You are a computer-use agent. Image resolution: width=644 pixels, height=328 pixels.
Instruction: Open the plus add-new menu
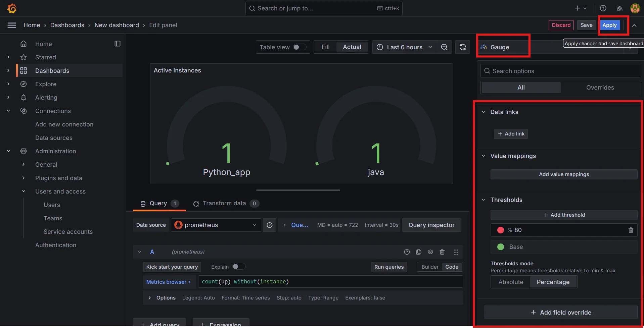(x=581, y=8)
